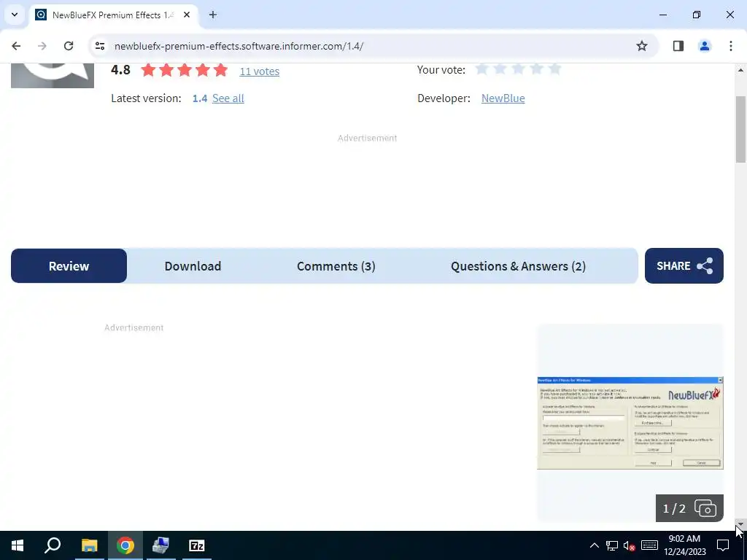Click the Chrome taskbar icon
747x560 pixels.
pos(125,545)
